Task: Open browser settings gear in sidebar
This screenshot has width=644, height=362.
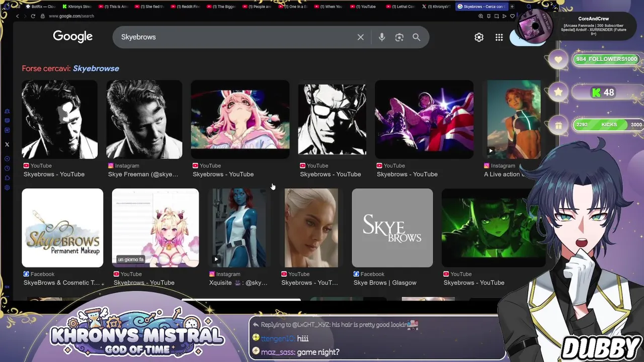Action: (x=7, y=188)
